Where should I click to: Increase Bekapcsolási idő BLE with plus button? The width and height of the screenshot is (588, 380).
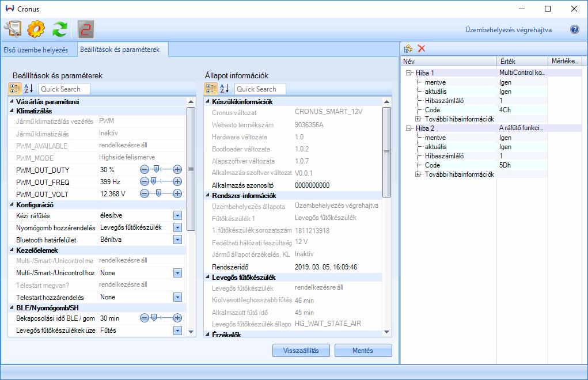point(177,318)
